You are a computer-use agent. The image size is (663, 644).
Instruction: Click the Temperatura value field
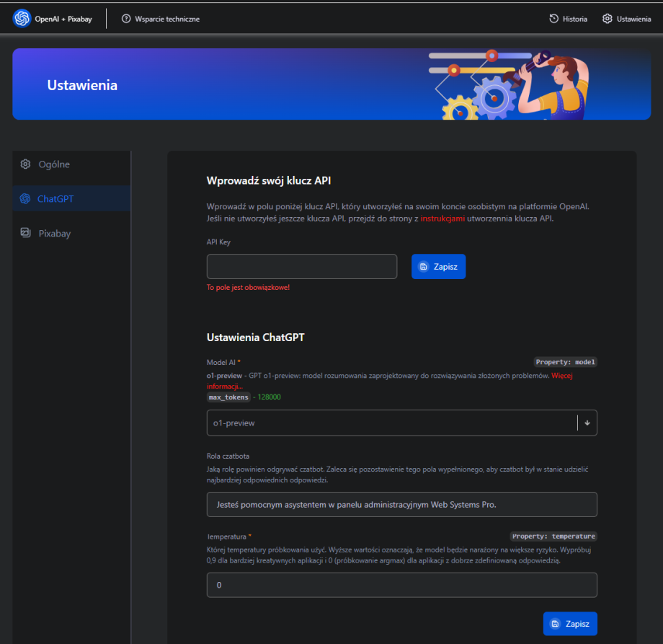click(401, 585)
